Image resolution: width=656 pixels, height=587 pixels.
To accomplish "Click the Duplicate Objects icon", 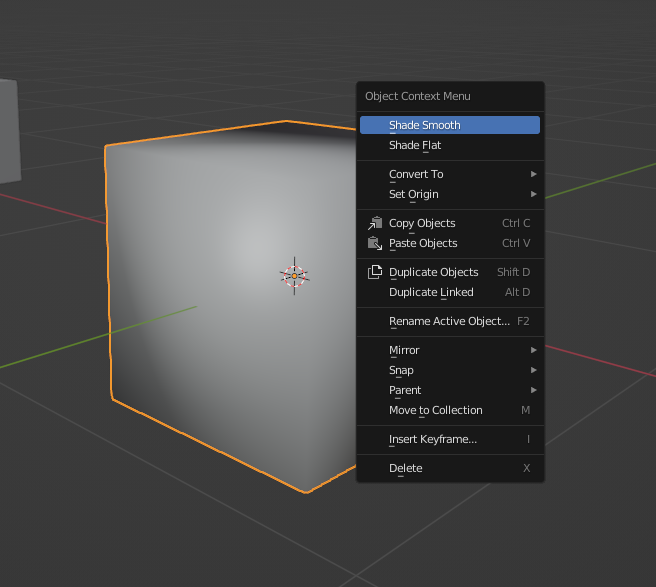I will (x=375, y=272).
